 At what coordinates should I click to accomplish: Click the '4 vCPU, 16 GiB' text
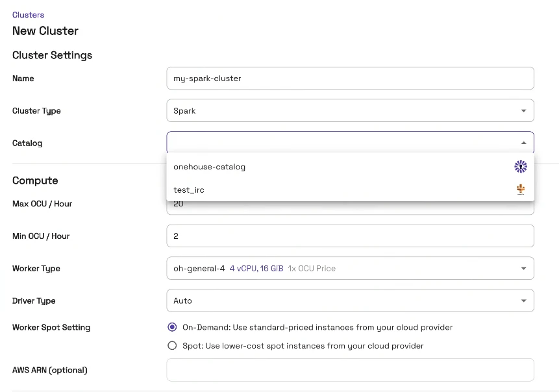(x=256, y=268)
